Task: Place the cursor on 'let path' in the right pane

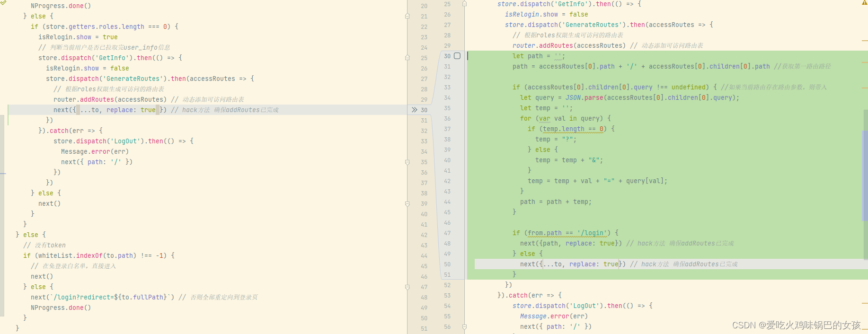Action: click(528, 56)
